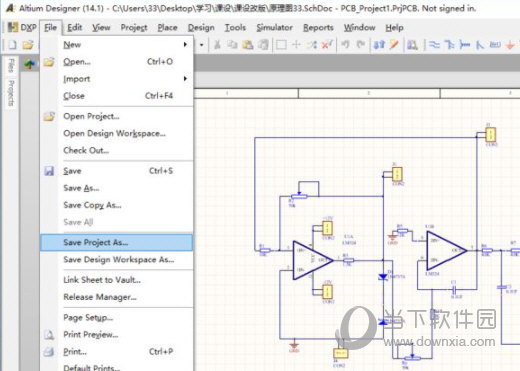This screenshot has height=371, width=520.
Task: Choose Save Copy As... entry
Action: click(x=117, y=205)
